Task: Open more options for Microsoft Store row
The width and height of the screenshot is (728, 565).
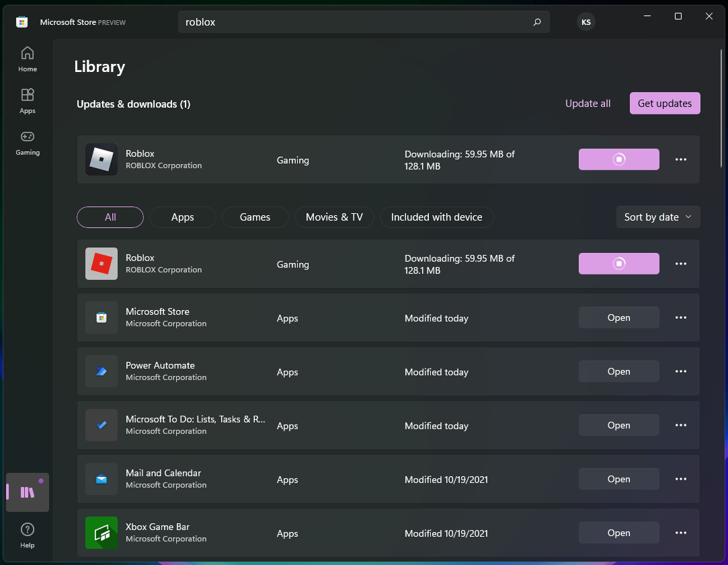Action: point(681,317)
